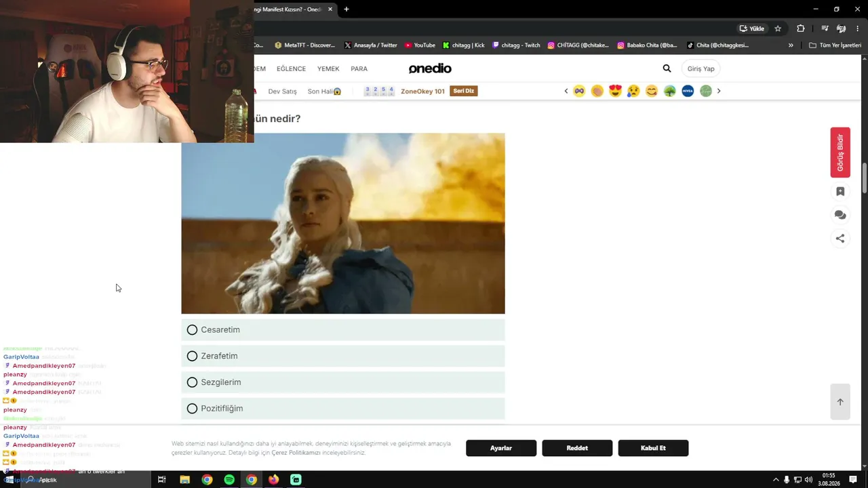
Task: Open the MetaTFT bookmark
Action: [x=305, y=45]
